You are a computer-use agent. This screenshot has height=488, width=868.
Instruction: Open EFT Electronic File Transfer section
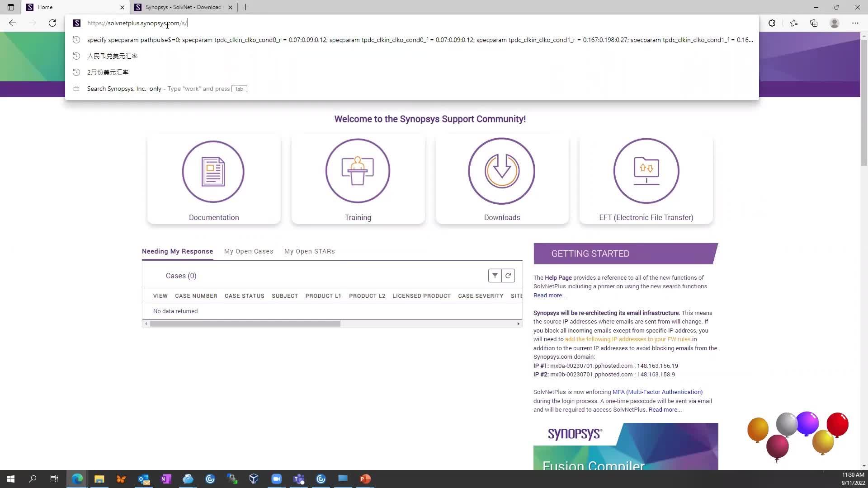coord(646,172)
